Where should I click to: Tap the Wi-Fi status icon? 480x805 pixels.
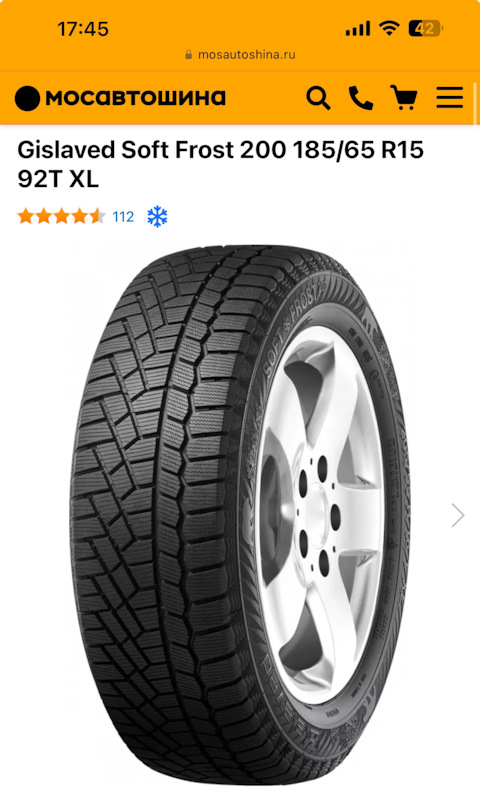pos(389,28)
